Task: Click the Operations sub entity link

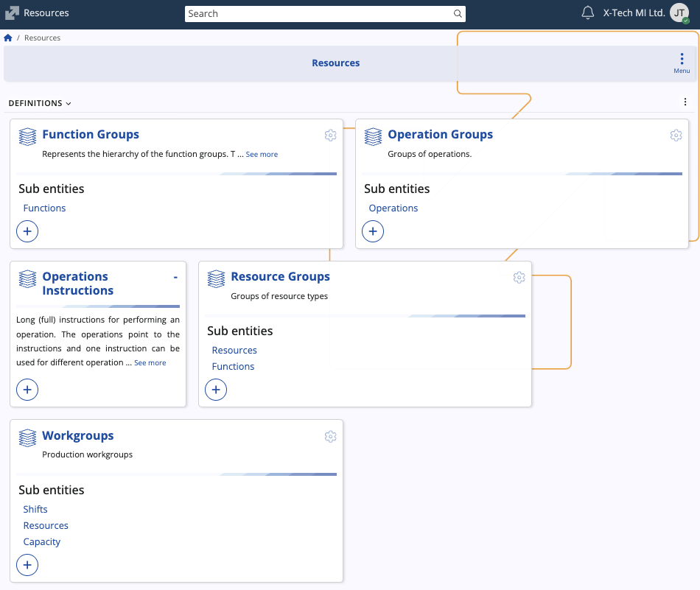Action: (x=393, y=208)
